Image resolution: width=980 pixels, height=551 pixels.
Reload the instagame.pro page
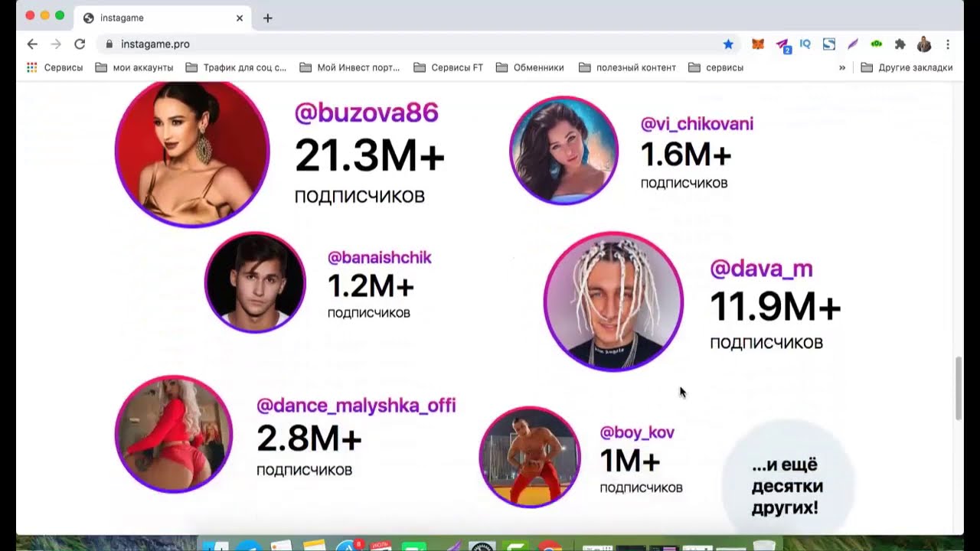click(x=80, y=44)
